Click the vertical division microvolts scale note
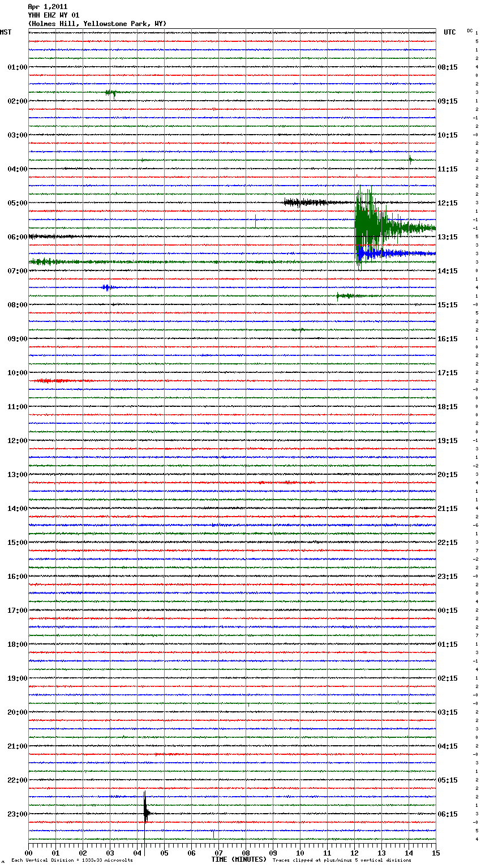The height and width of the screenshot is (868, 481). [72, 861]
